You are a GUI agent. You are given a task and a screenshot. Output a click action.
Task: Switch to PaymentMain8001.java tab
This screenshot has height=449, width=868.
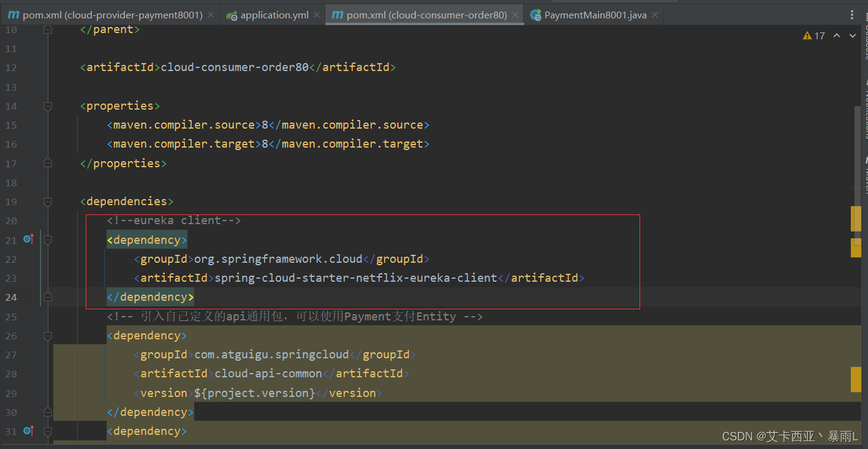tap(595, 15)
